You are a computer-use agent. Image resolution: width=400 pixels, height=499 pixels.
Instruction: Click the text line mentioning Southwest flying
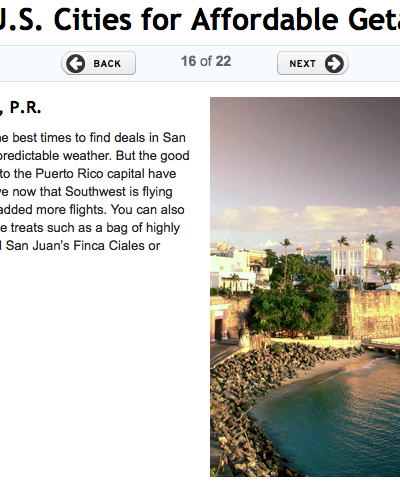click(86, 192)
